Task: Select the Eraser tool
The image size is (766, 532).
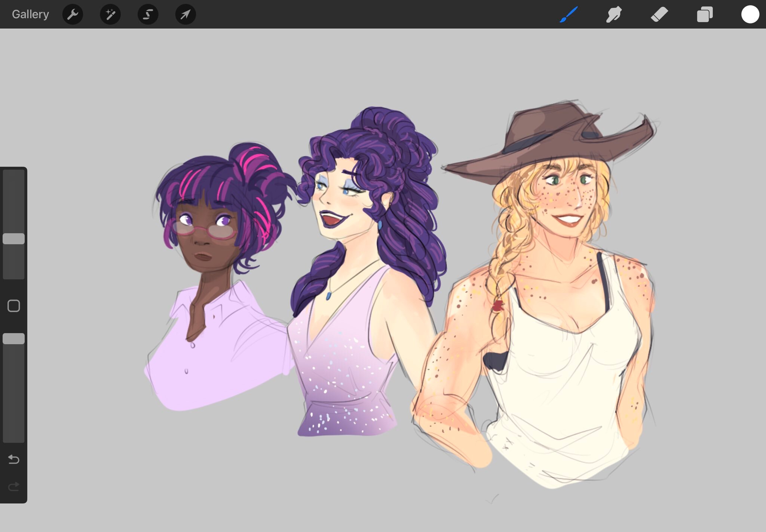Action: pos(659,15)
